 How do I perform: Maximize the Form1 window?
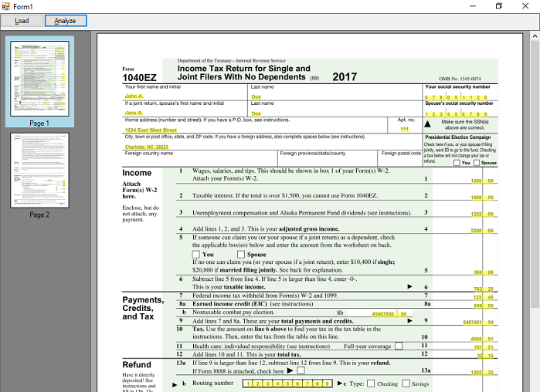499,6
